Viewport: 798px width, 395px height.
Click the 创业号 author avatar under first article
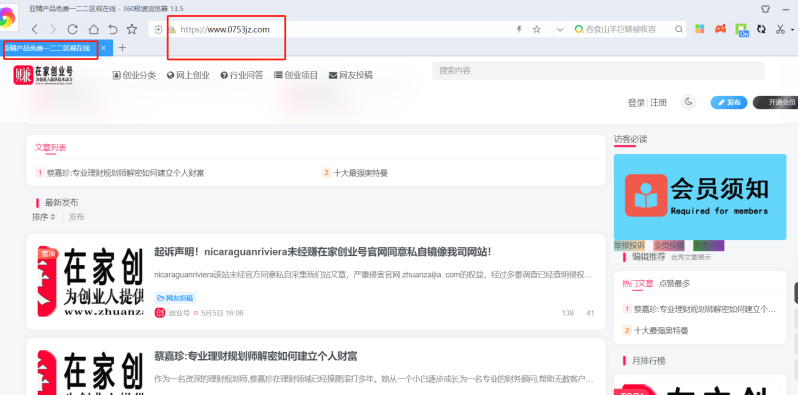point(160,313)
